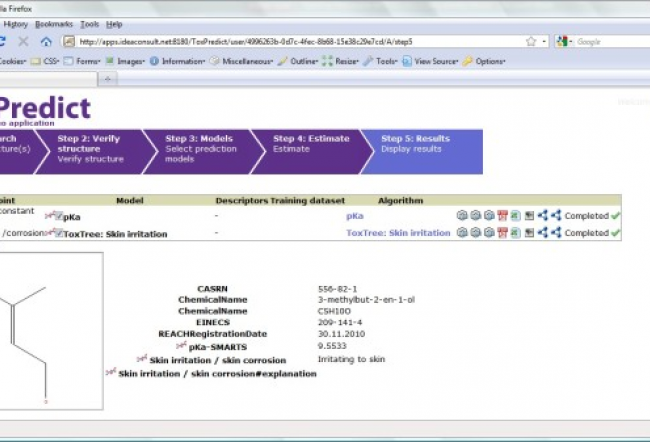Screen dimensions: 650x442
Task: Bookmark this page with the star icon
Action: pyautogui.click(x=531, y=41)
